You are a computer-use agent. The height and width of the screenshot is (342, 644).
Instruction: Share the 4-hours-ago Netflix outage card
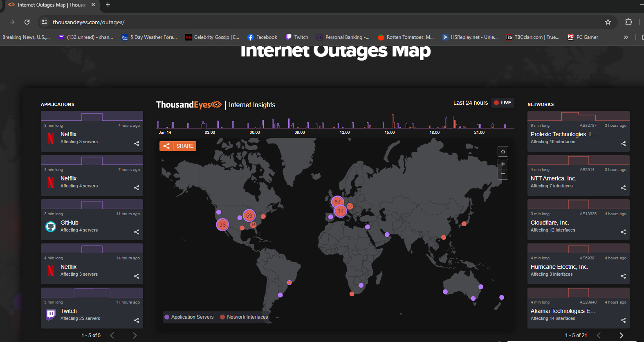click(x=137, y=144)
